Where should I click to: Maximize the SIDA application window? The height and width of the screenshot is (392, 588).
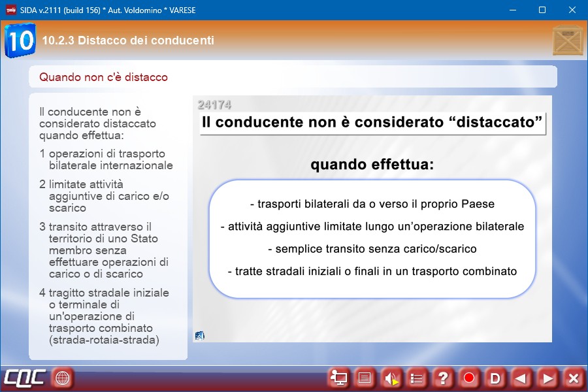542,10
